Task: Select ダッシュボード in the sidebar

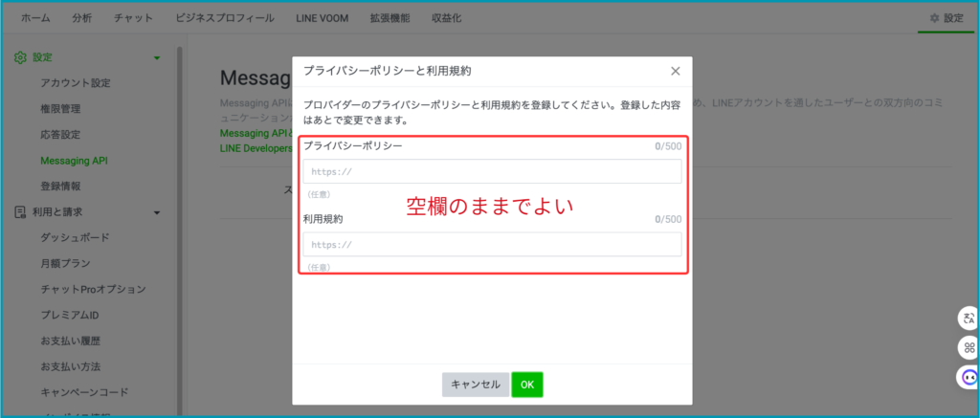Action: point(75,237)
